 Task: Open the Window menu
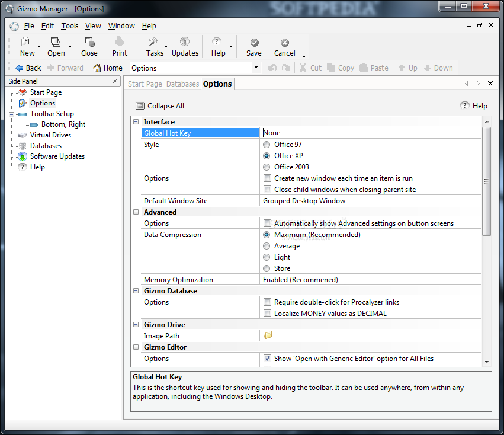[121, 25]
